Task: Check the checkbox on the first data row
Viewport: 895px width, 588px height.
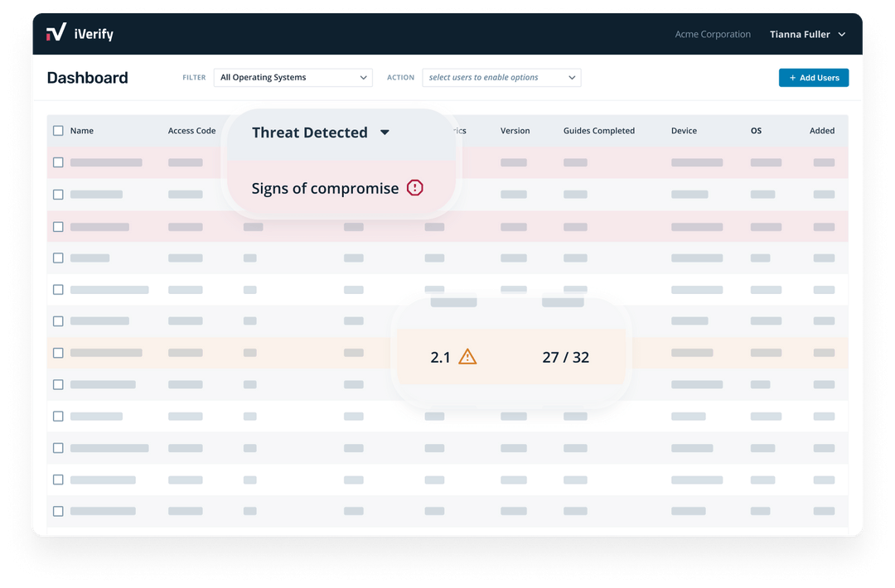Action: tap(58, 162)
